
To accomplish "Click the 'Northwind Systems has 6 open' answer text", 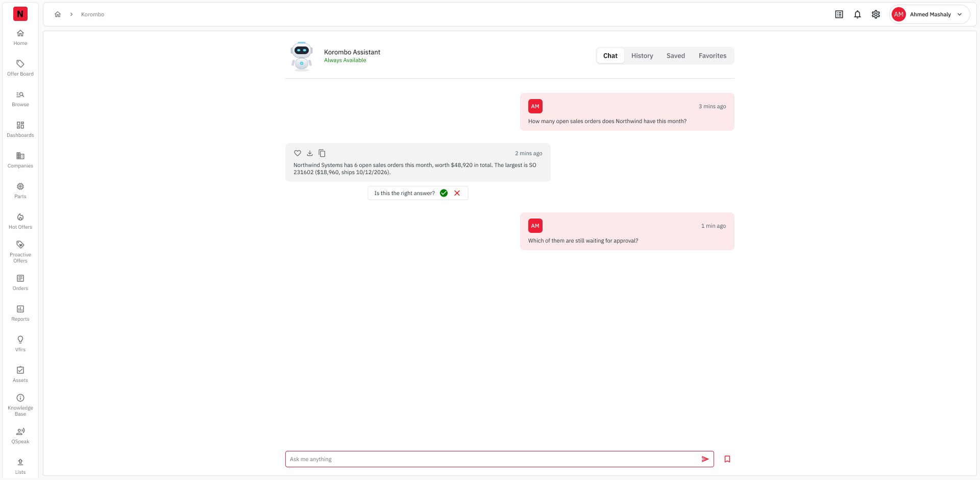I will tap(415, 169).
